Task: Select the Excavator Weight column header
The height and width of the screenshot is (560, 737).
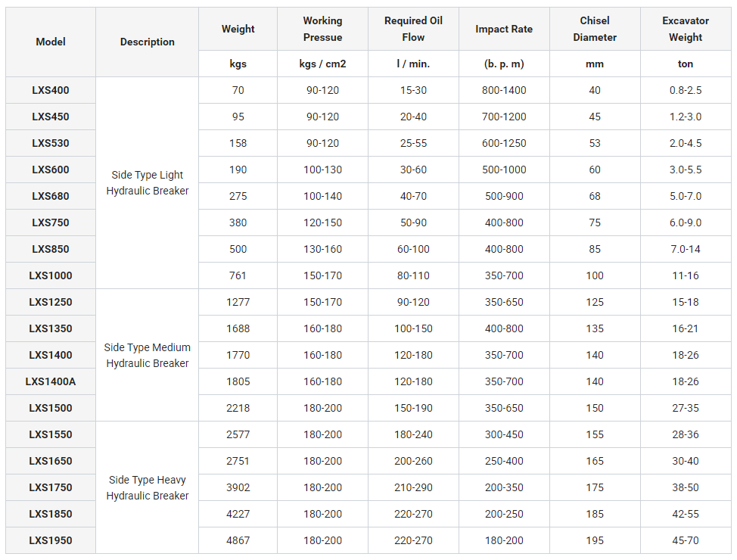Action: 686,30
